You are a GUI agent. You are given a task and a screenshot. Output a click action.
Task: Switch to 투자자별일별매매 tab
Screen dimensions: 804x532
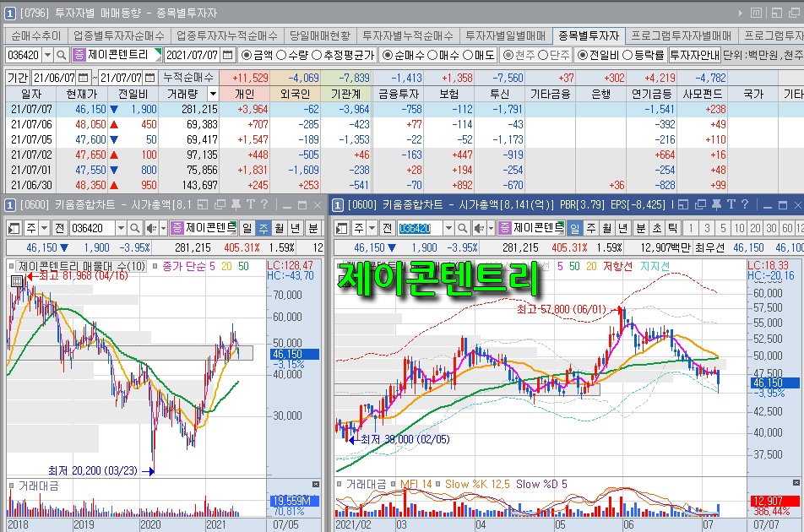click(506, 35)
